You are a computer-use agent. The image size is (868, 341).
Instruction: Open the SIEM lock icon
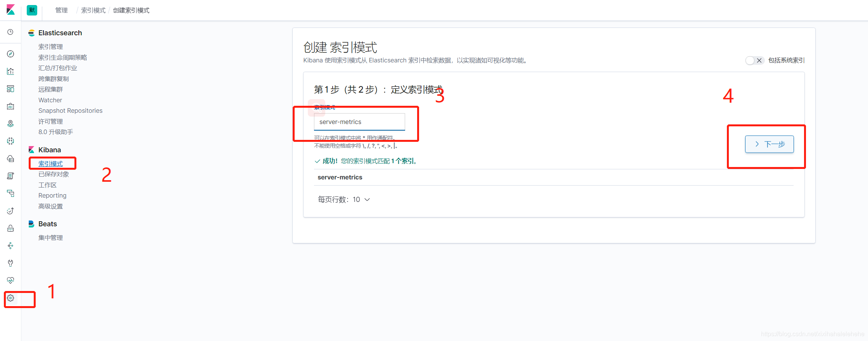coord(10,228)
